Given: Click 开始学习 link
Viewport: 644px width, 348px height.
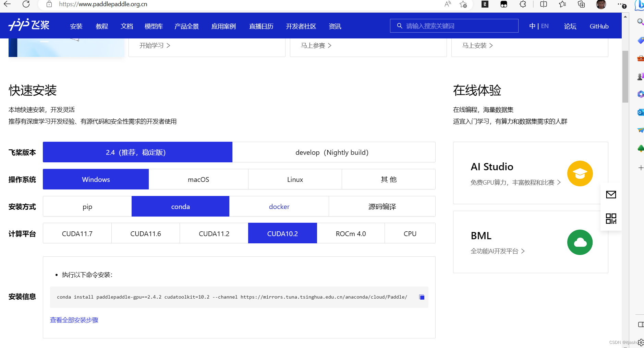Looking at the screenshot, I should 155,45.
